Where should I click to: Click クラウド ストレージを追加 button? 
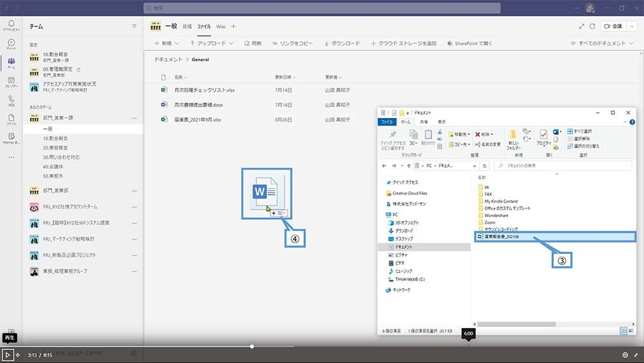tap(404, 43)
